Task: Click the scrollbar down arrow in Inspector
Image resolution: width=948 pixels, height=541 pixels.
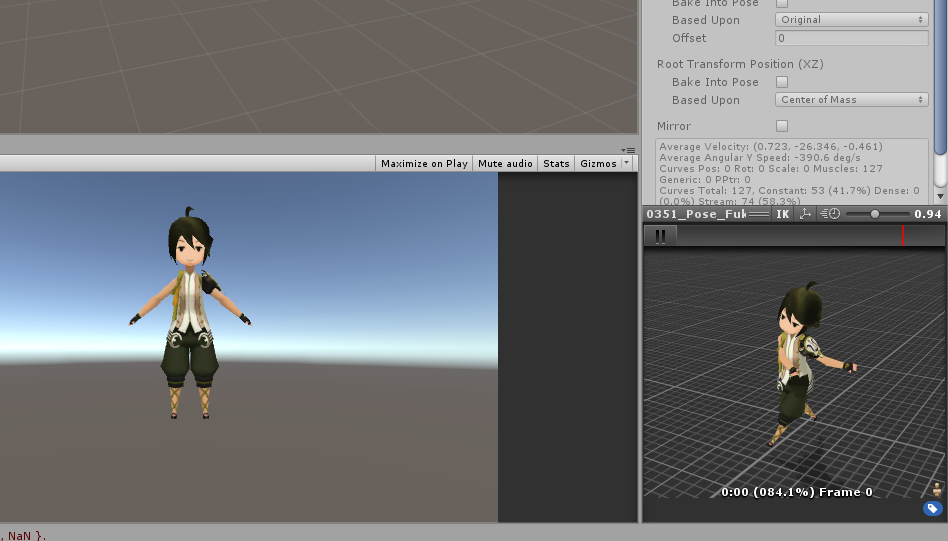Action: tap(940, 196)
